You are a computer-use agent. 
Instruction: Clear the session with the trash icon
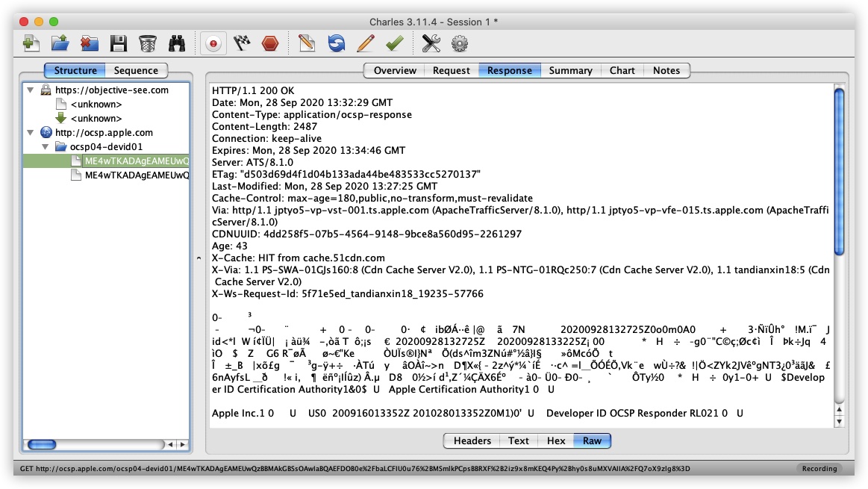coord(147,43)
